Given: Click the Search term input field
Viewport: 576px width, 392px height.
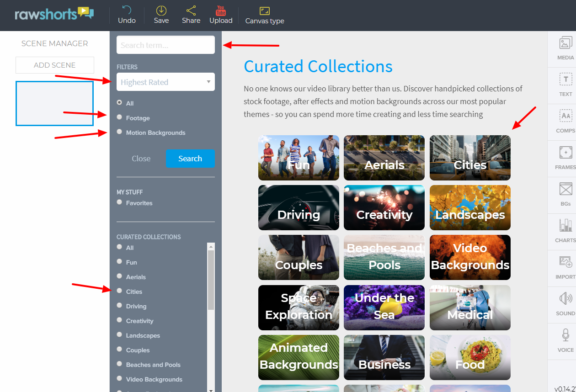Looking at the screenshot, I should tap(165, 45).
